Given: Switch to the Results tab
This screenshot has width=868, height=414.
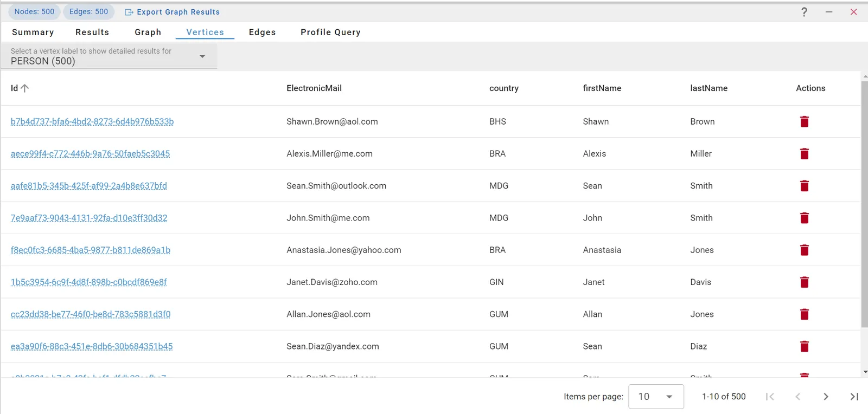Looking at the screenshot, I should point(92,33).
